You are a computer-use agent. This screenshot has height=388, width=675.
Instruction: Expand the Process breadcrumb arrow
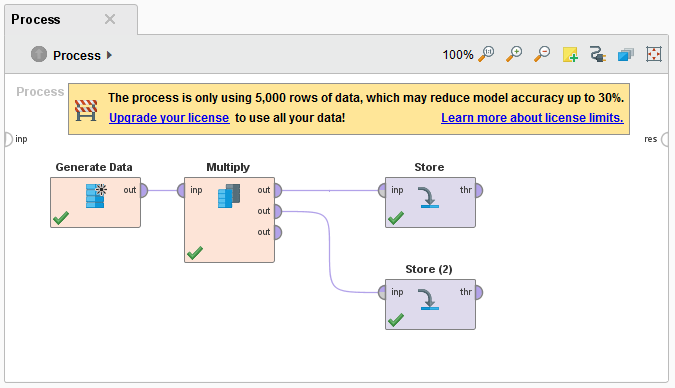click(x=109, y=55)
